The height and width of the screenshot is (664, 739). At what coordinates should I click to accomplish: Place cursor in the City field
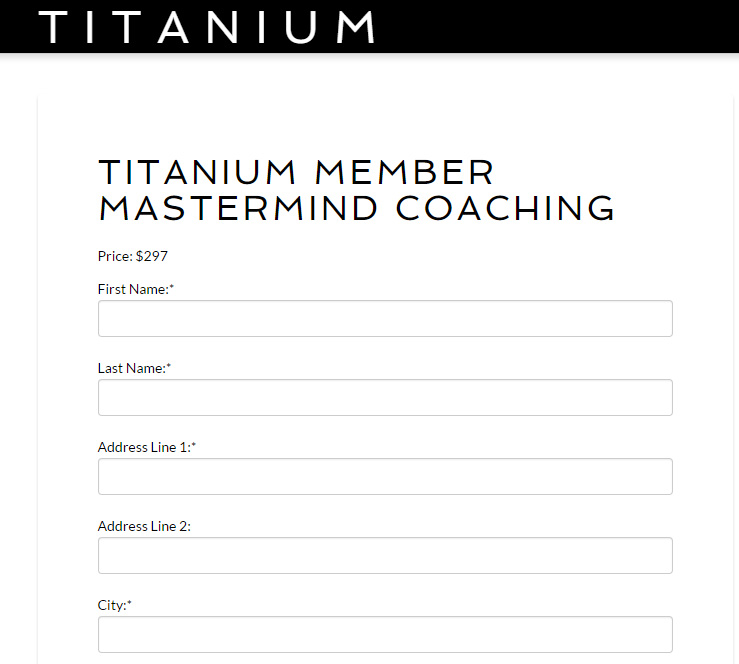385,635
